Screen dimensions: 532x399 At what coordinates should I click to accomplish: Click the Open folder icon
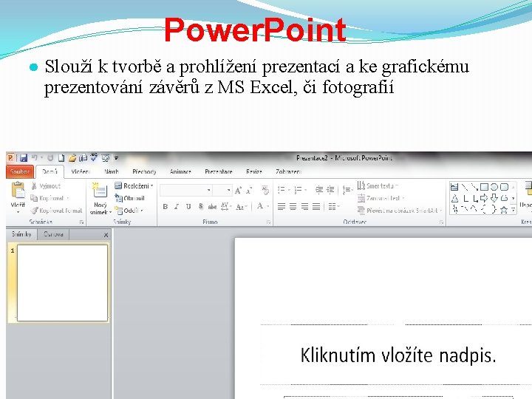coord(72,158)
